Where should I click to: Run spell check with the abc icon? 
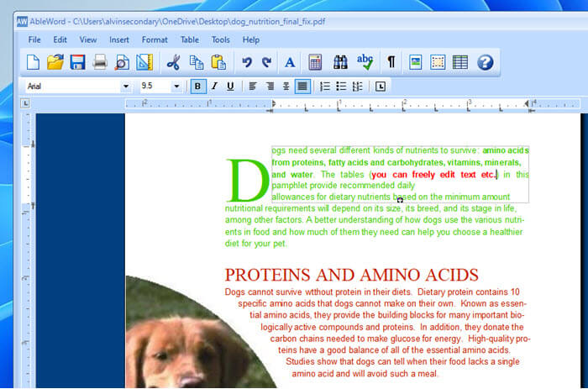click(x=365, y=62)
